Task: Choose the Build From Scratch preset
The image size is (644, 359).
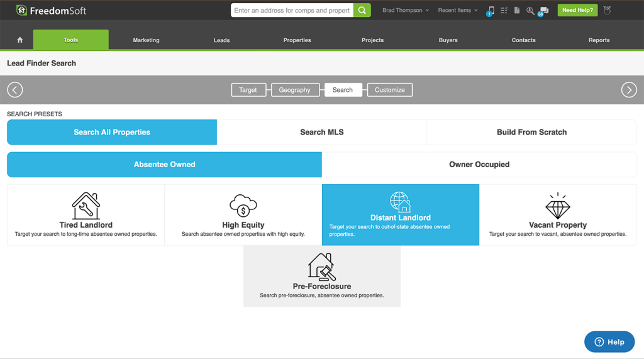Action: pyautogui.click(x=531, y=132)
